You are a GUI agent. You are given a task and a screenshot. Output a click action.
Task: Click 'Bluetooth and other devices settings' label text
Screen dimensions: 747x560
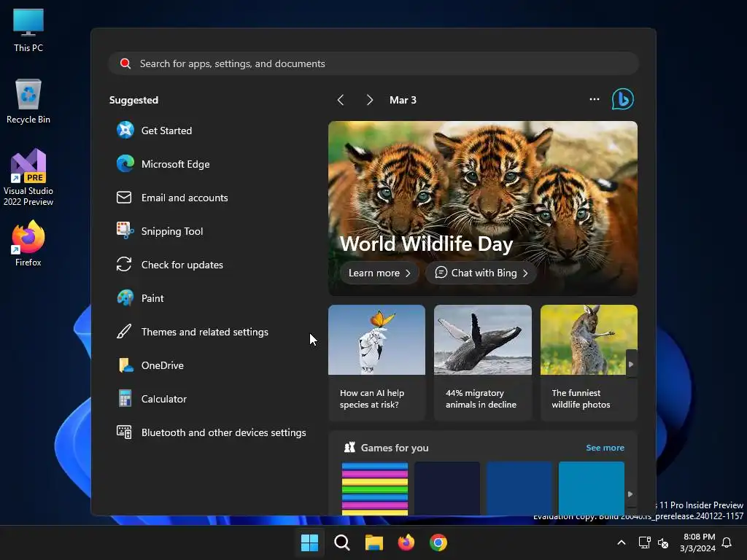click(224, 432)
